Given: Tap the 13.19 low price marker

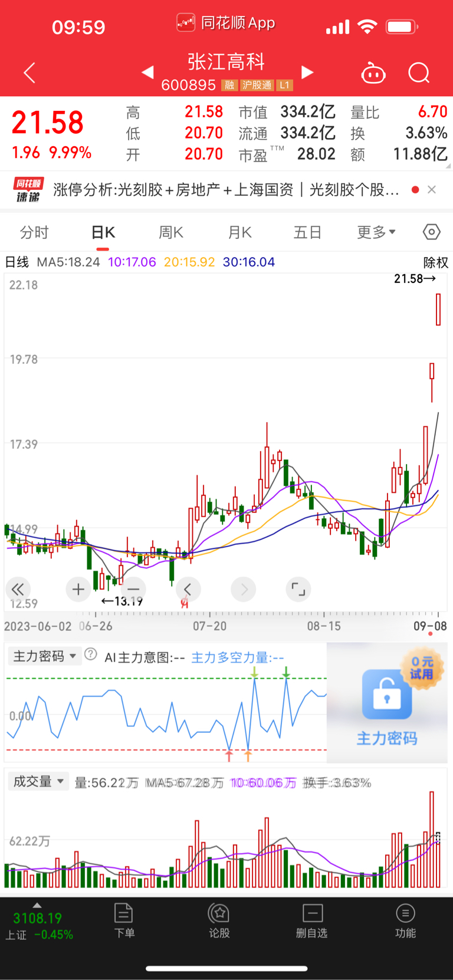Looking at the screenshot, I should click(122, 601).
